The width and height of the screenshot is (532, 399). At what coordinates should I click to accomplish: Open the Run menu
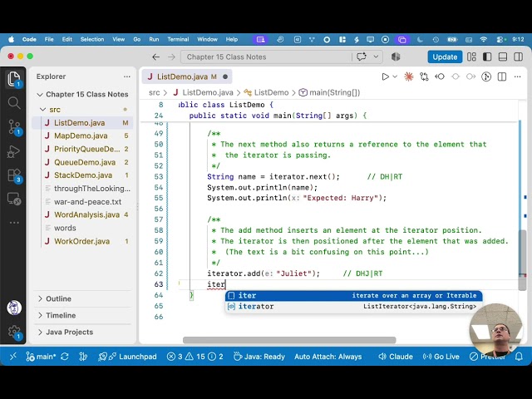[x=154, y=39]
